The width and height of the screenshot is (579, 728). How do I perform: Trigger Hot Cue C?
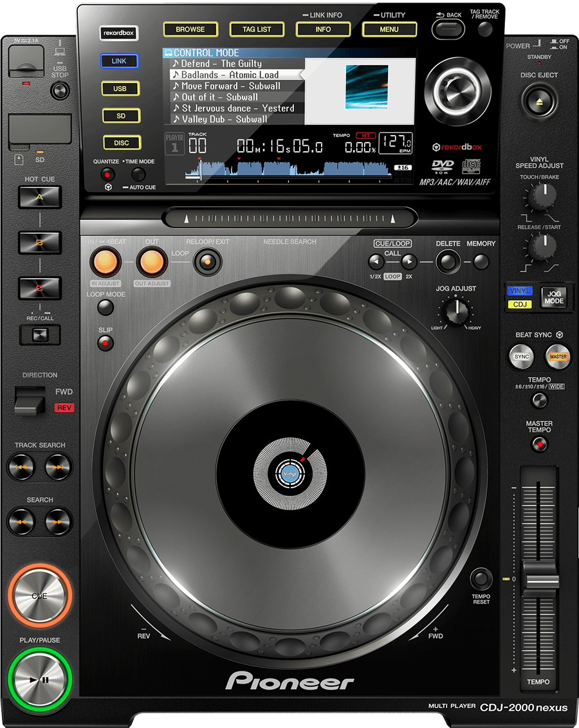[x=40, y=288]
